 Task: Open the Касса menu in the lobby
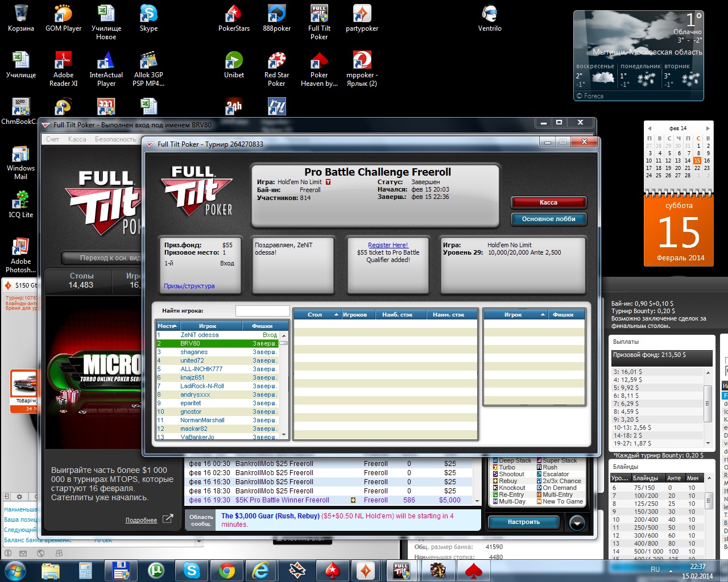77,139
